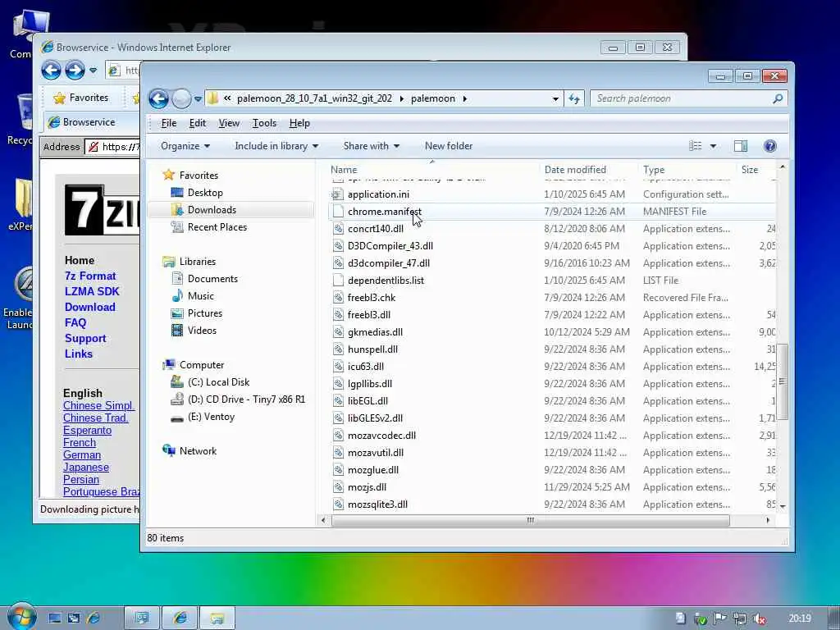Follow the Japanese language link

point(85,467)
